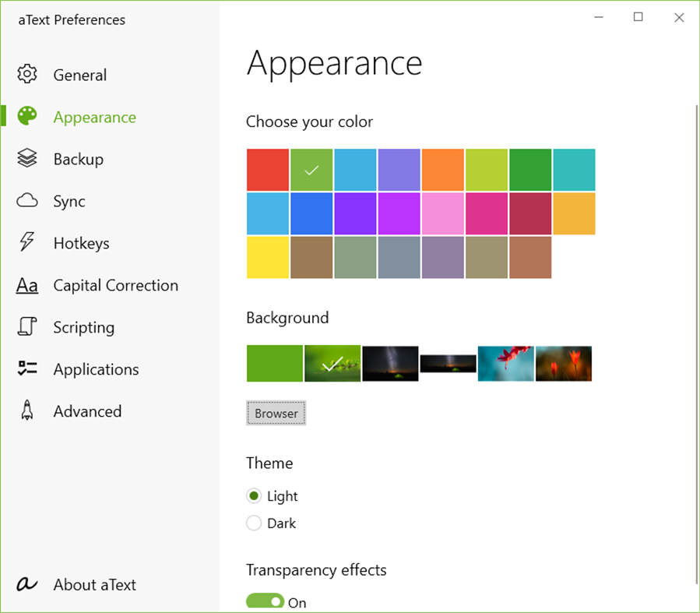Open Advanced settings via the rocket icon
Image resolution: width=700 pixels, height=613 pixels.
(x=26, y=410)
